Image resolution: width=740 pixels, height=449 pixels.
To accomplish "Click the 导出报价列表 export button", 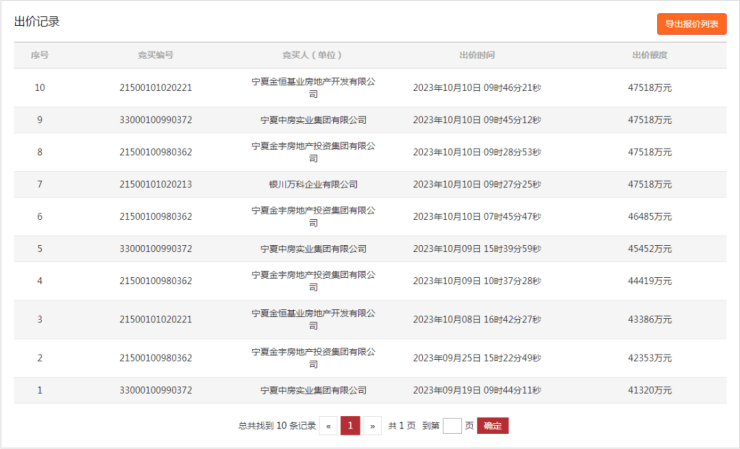I will tap(691, 24).
